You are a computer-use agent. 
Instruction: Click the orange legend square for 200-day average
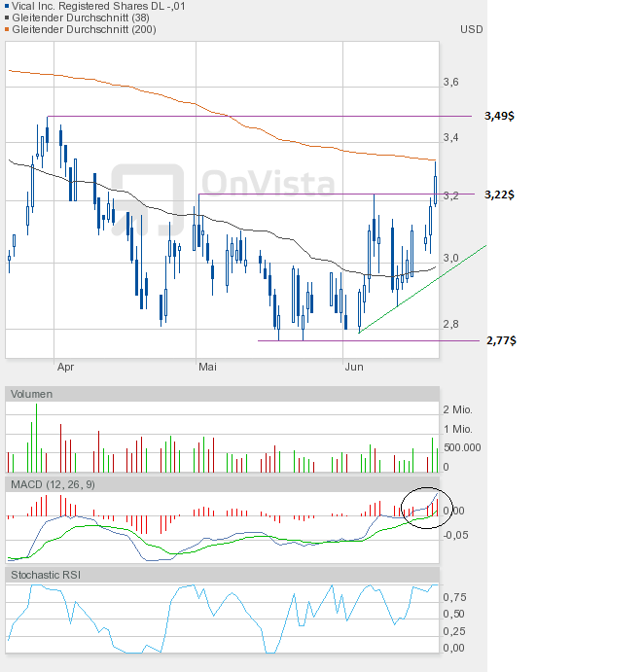point(7,29)
